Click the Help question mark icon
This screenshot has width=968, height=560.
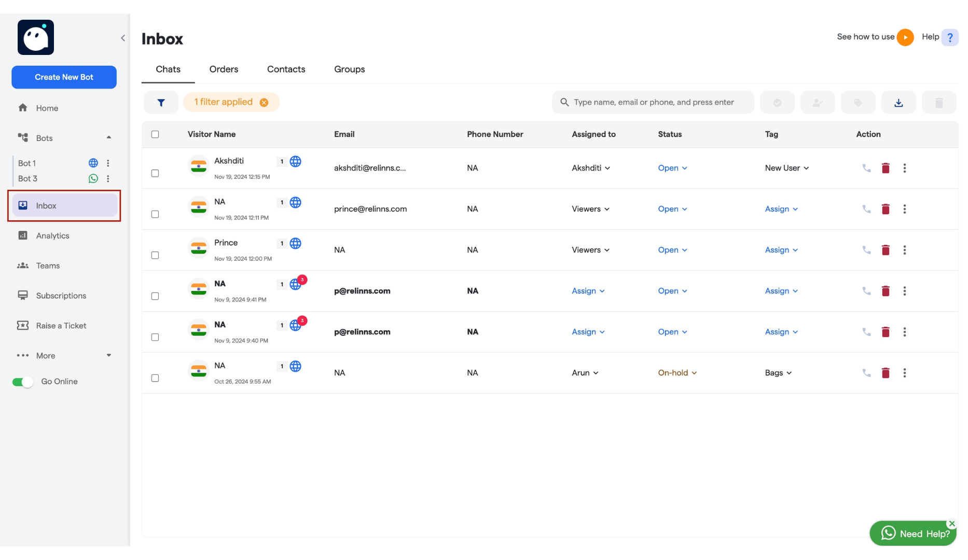pyautogui.click(x=950, y=37)
